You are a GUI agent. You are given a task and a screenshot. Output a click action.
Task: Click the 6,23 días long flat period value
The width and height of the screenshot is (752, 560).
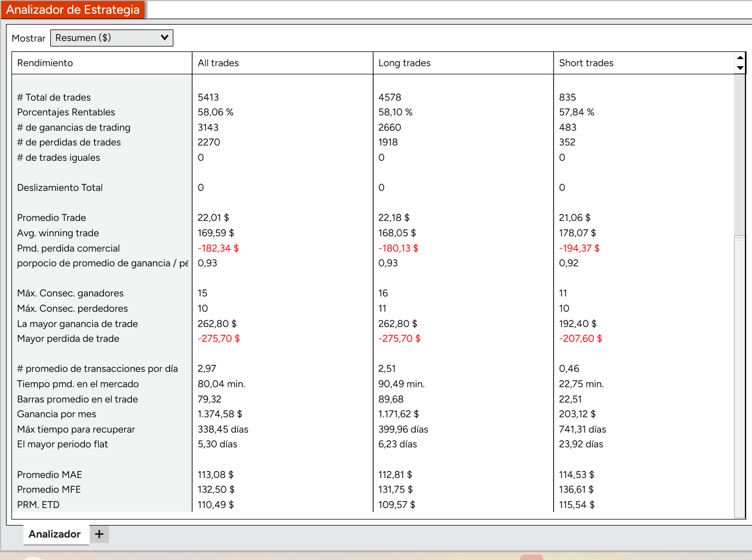pos(398,444)
